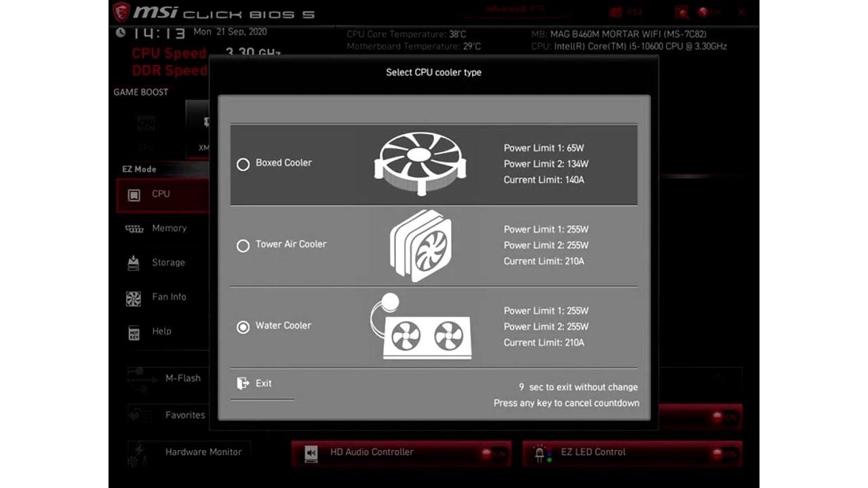Open the Help section
The width and height of the screenshot is (868, 488).
163,332
